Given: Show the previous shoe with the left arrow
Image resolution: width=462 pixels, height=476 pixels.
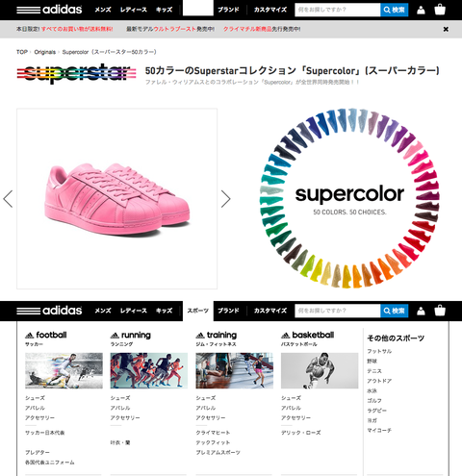Looking at the screenshot, I should [8, 199].
